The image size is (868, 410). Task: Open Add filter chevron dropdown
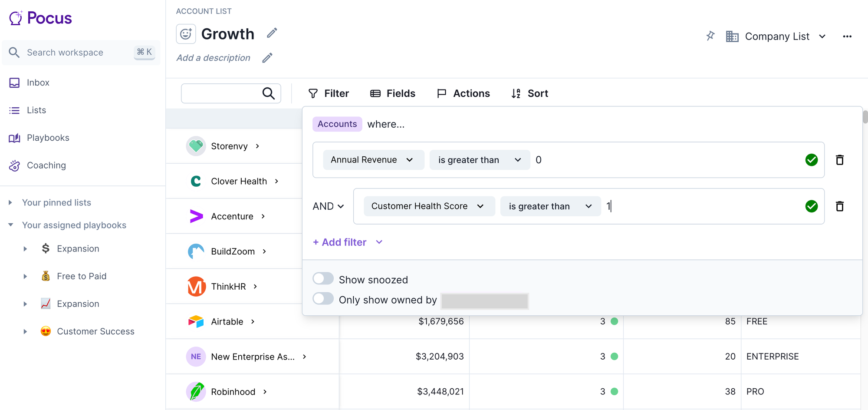[x=379, y=242]
